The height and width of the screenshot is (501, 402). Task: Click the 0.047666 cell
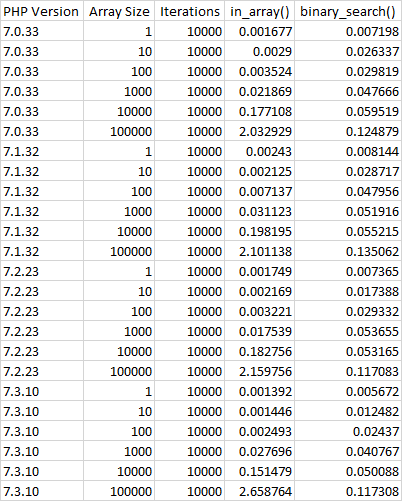[x=348, y=91]
